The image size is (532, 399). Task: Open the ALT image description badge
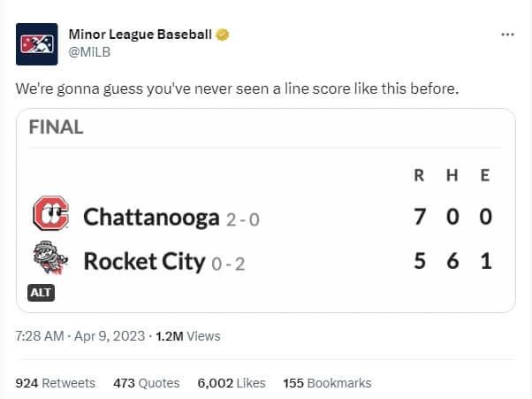(x=42, y=291)
